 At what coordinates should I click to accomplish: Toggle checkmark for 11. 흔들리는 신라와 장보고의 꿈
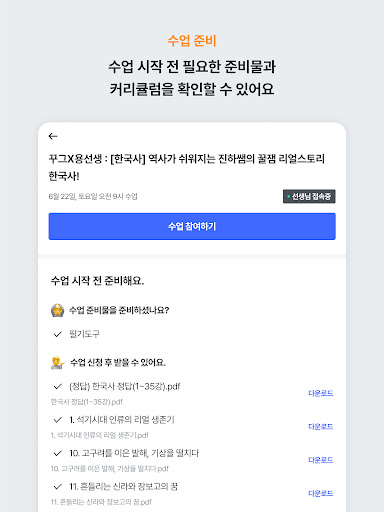58,487
